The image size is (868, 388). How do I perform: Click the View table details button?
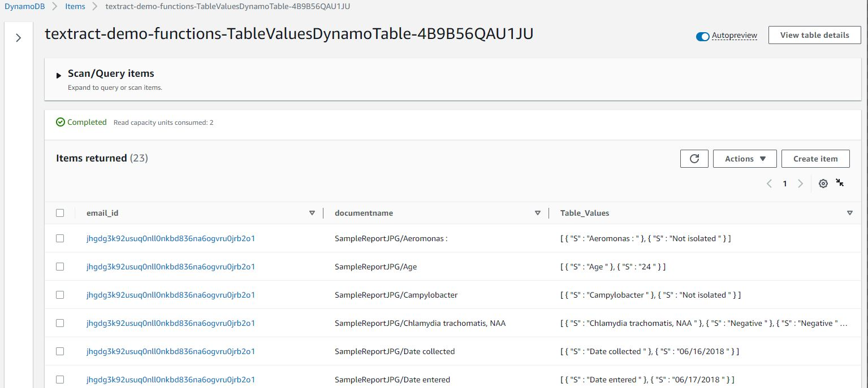coord(814,34)
